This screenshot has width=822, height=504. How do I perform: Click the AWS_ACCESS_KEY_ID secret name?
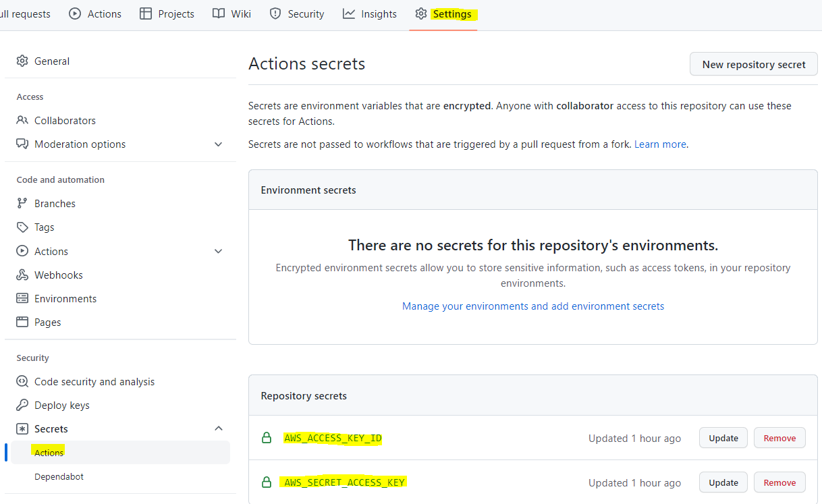pos(333,438)
